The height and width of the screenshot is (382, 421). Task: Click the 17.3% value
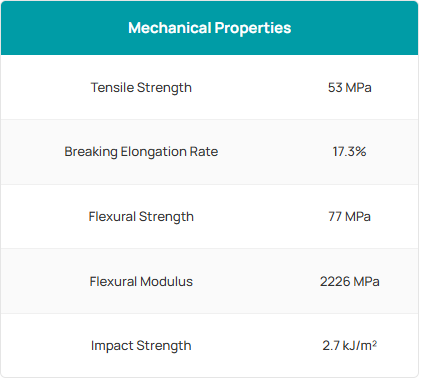(x=349, y=152)
